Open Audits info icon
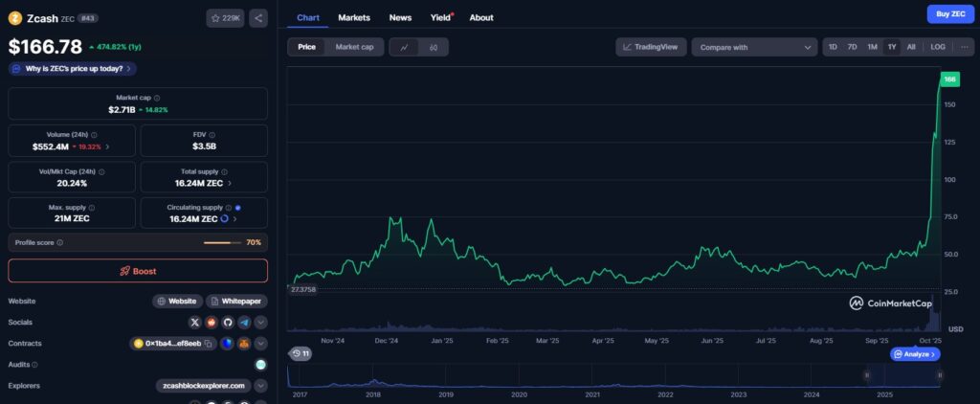 click(34, 365)
